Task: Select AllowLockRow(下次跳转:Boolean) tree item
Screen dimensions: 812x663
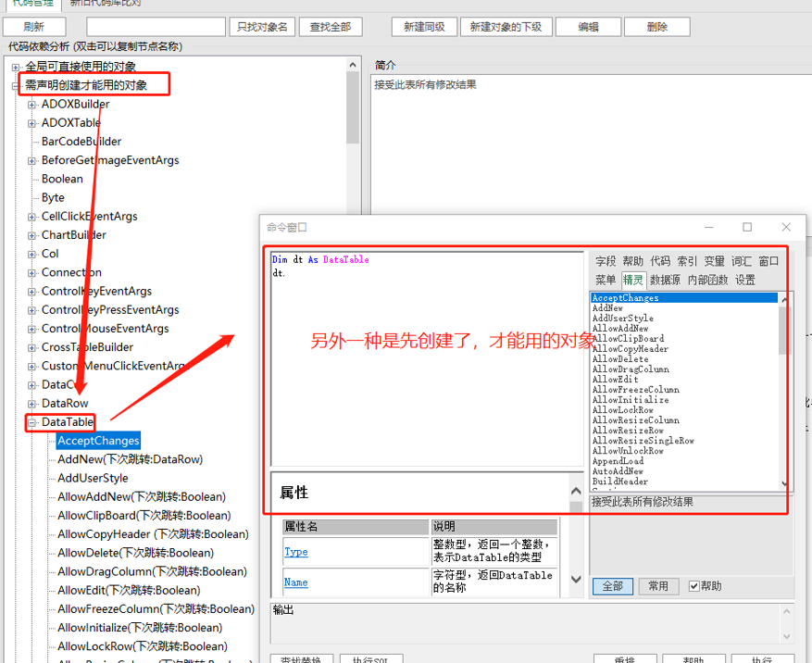Action: tap(143, 646)
